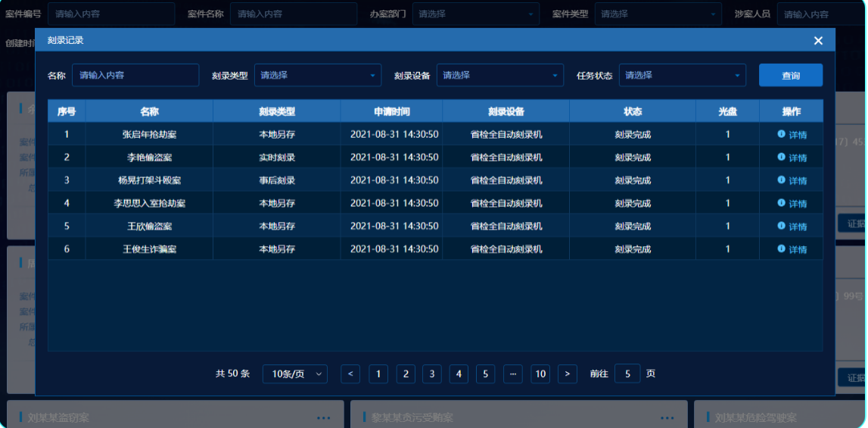
Task: Open the 10条/页 page size selector
Action: pyautogui.click(x=294, y=373)
